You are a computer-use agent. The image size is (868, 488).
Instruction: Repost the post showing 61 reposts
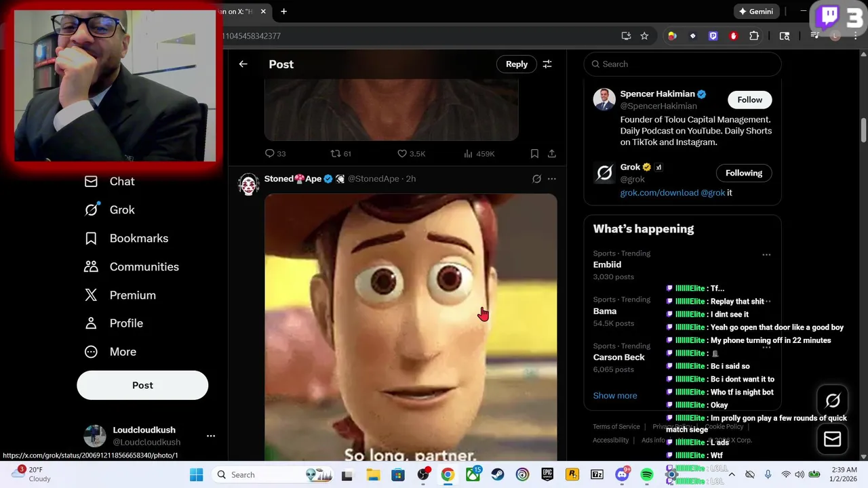[x=335, y=154]
